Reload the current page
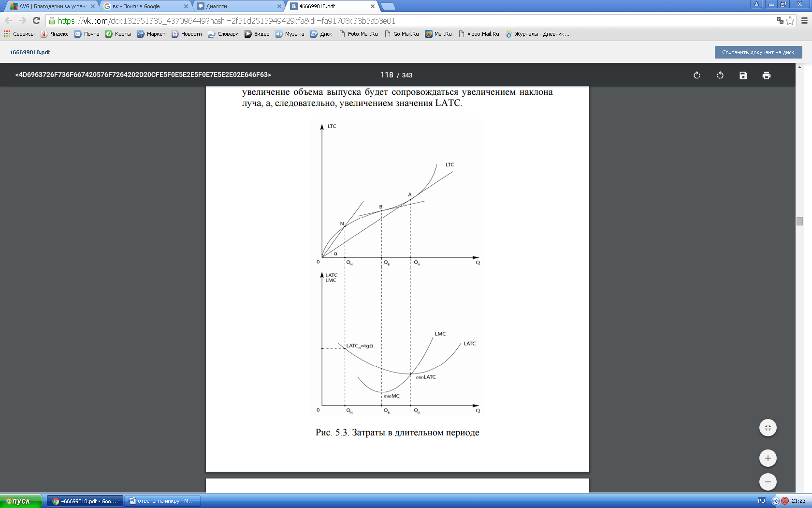 pyautogui.click(x=36, y=20)
